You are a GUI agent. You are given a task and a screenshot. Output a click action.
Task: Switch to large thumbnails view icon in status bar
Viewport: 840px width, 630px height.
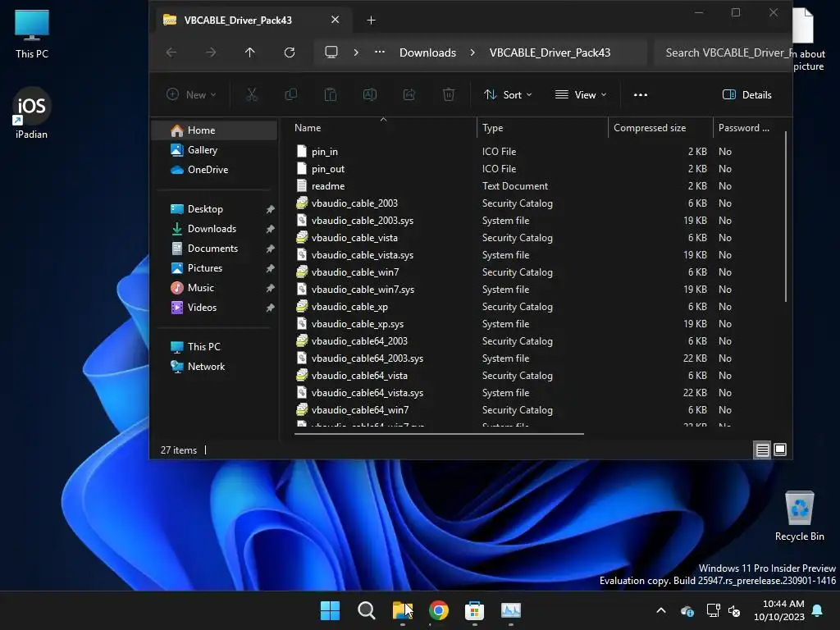click(781, 450)
